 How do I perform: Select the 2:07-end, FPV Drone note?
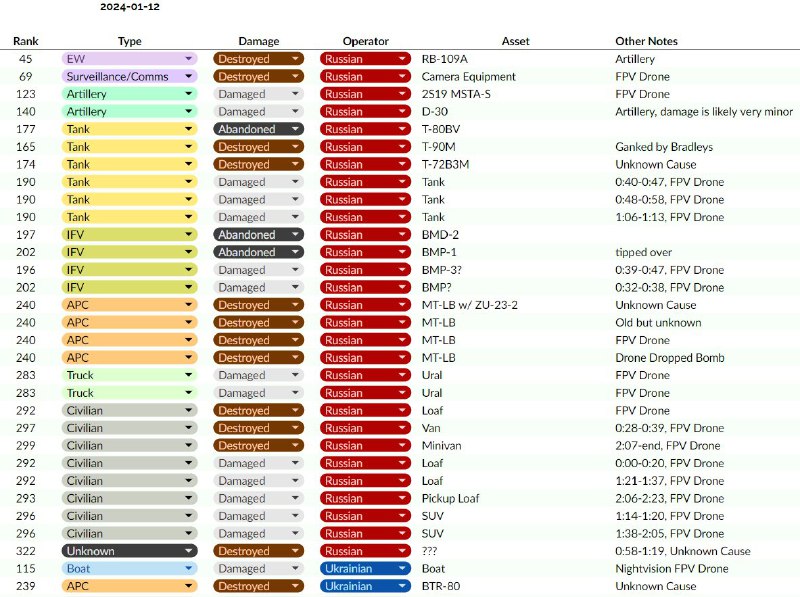(668, 445)
